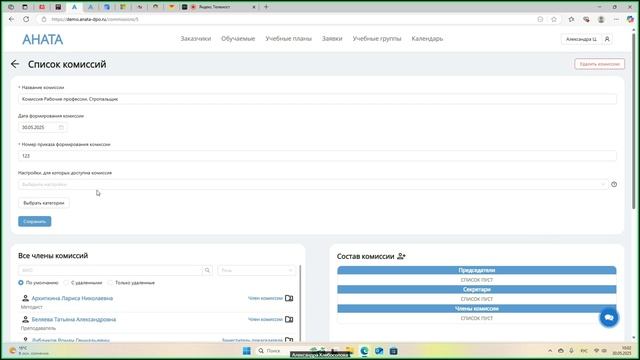The height and width of the screenshot is (360, 640).
Task: Open the support chat bubble
Action: tap(609, 318)
